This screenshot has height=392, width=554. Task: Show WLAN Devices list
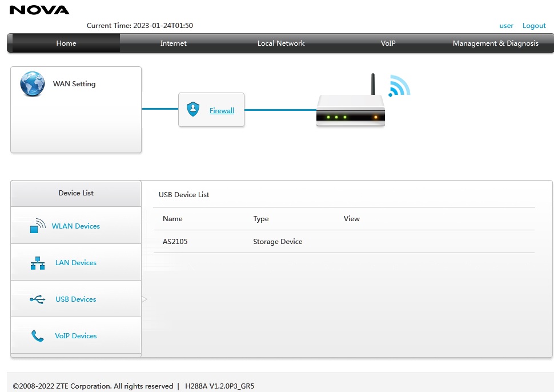(x=75, y=226)
